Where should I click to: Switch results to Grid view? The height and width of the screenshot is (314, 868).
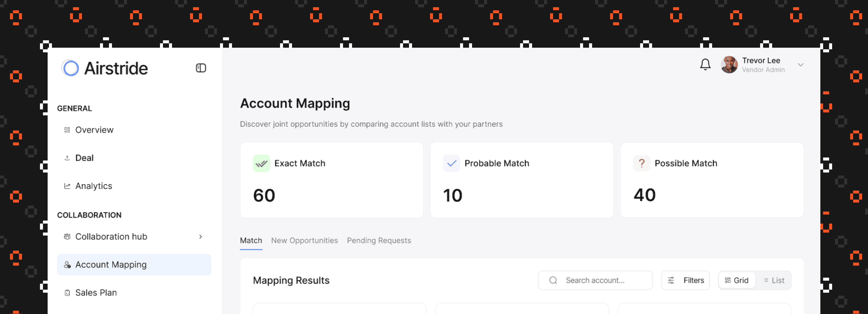(x=737, y=280)
